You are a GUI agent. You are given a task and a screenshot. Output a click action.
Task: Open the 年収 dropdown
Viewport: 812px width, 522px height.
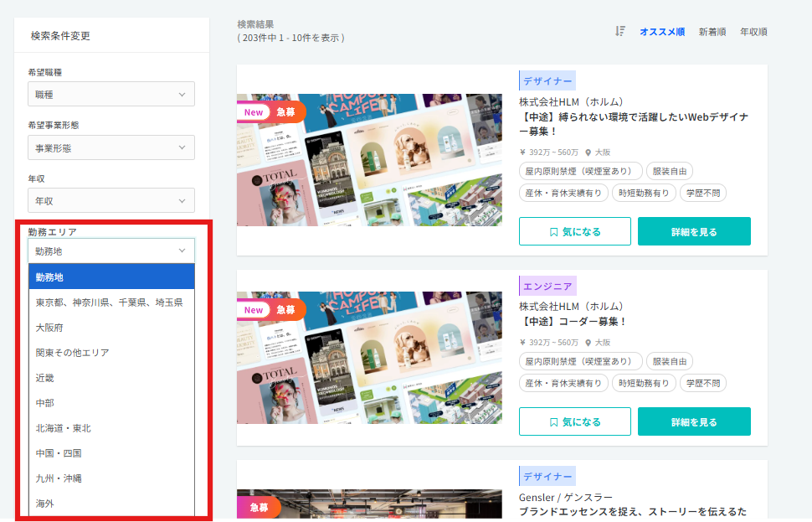[x=111, y=200]
